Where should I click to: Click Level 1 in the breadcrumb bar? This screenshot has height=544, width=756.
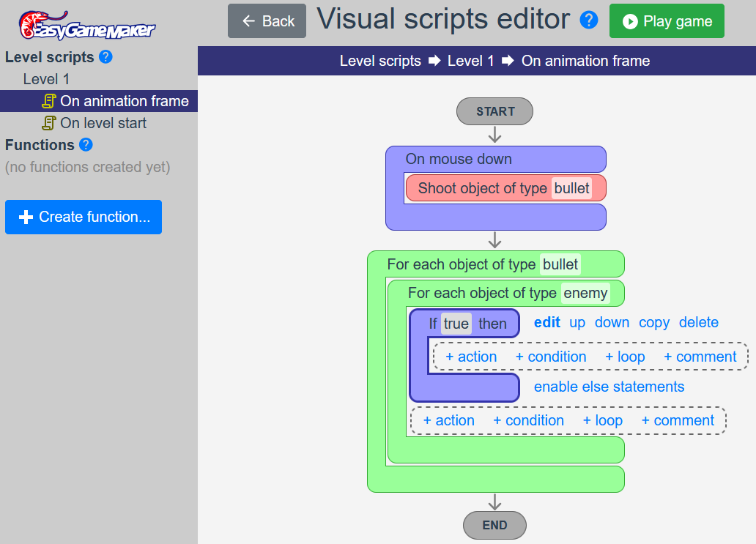[x=470, y=61]
